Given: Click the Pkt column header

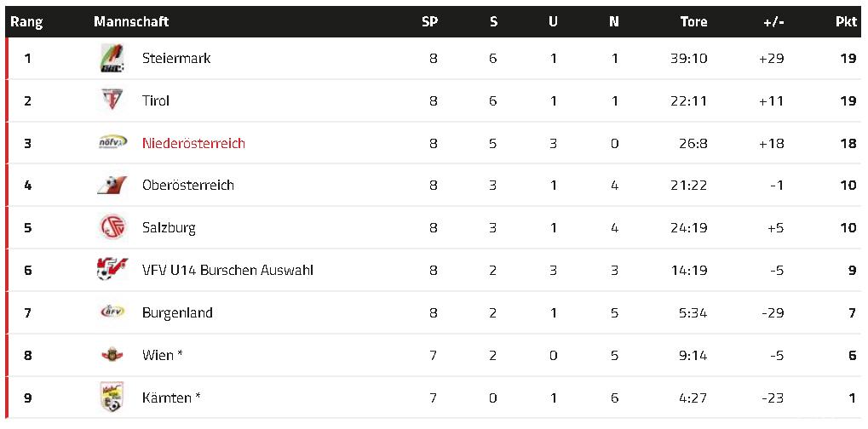Looking at the screenshot, I should point(846,21).
